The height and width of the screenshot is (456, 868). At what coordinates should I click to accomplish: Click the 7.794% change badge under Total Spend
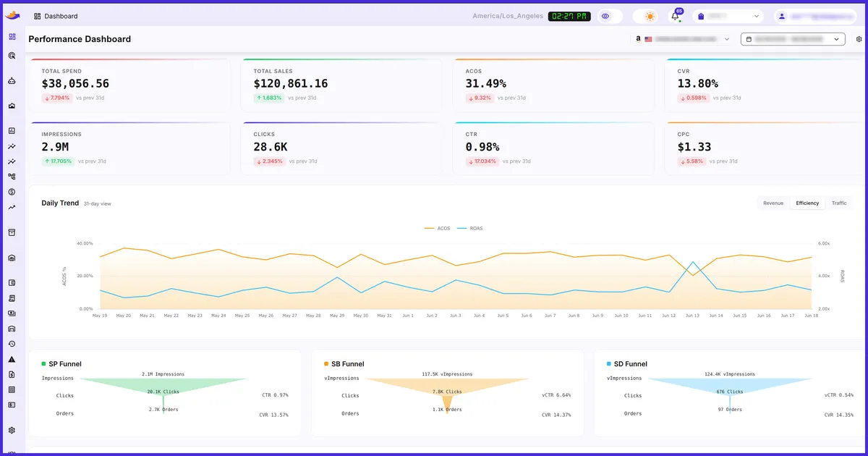point(57,98)
